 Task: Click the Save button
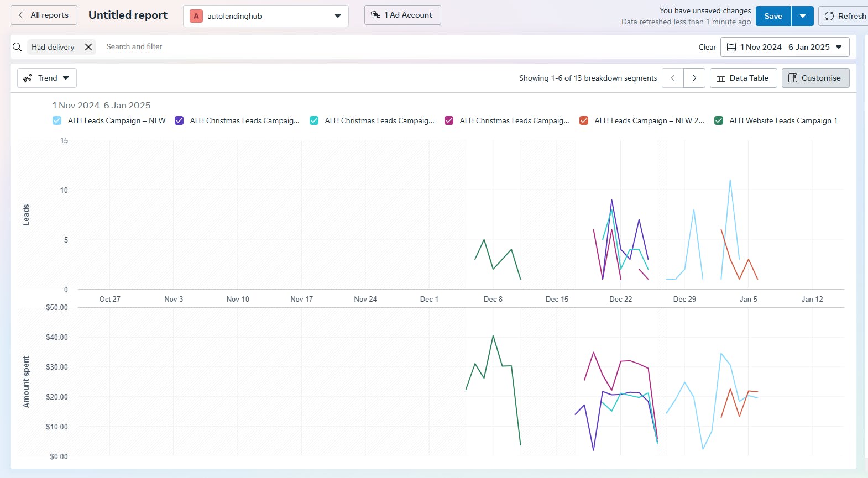point(773,16)
